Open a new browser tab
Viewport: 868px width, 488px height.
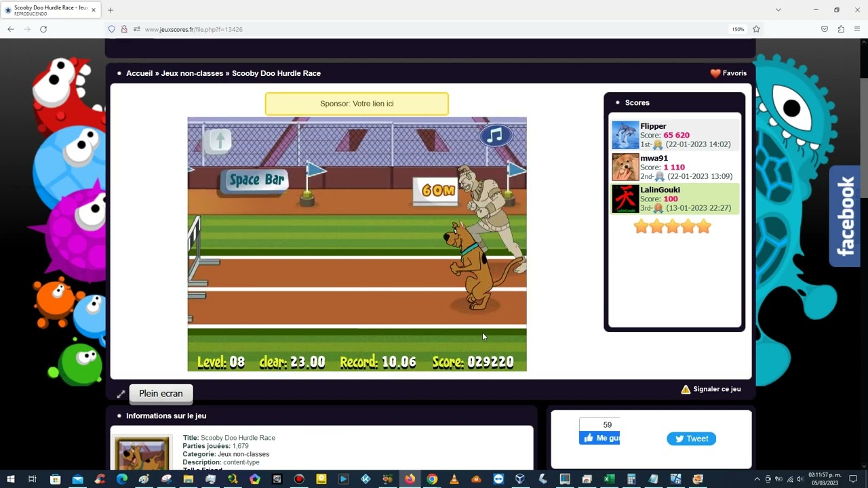111,10
